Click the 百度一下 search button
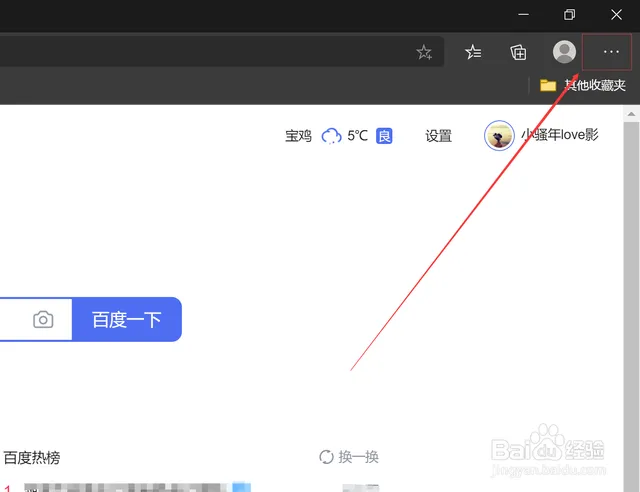The width and height of the screenshot is (640, 492). (x=127, y=319)
